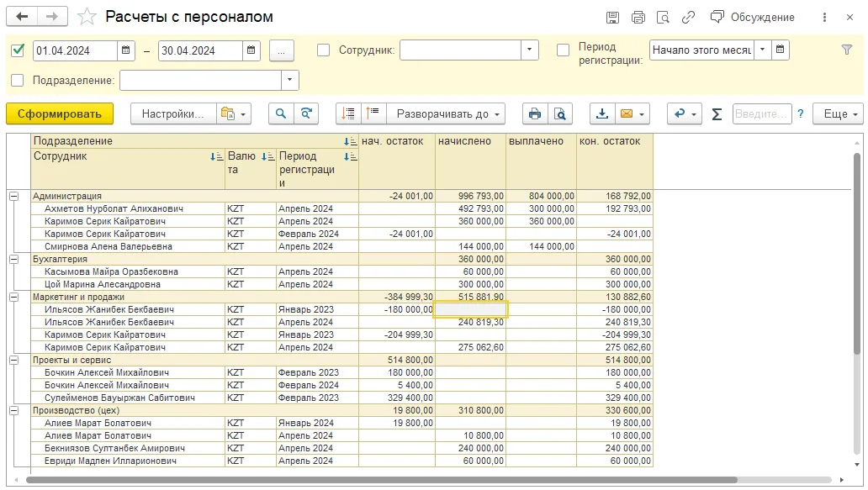
Task: Click the toolbar icon right of search
Action: pyautogui.click(x=305, y=113)
